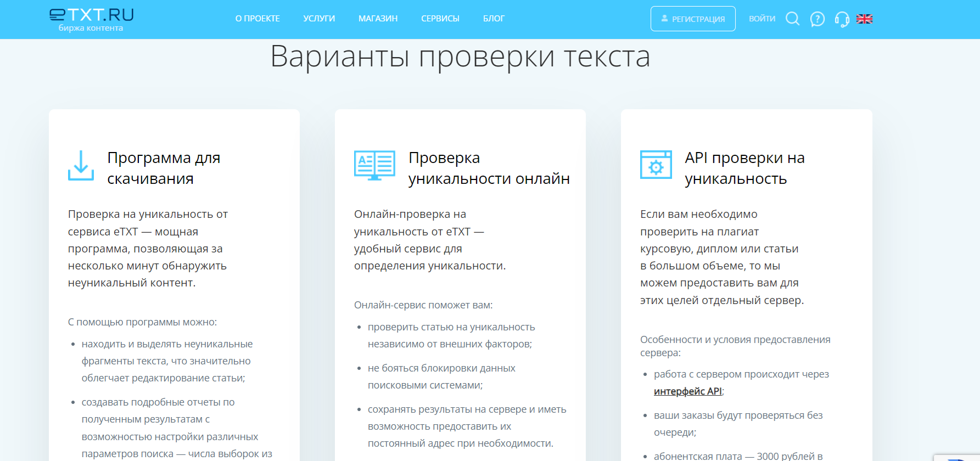Open the МАГАЗИН menu
The width and height of the screenshot is (980, 461).
[x=378, y=19]
